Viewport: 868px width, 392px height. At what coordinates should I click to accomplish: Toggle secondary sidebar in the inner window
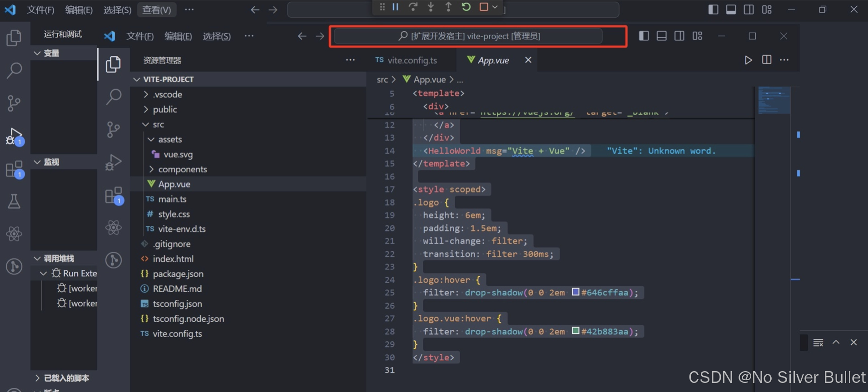click(x=680, y=36)
